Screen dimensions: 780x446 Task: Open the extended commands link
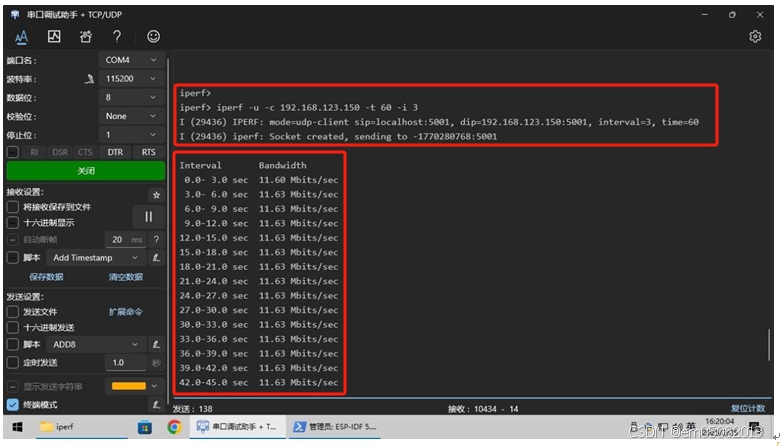coord(125,312)
